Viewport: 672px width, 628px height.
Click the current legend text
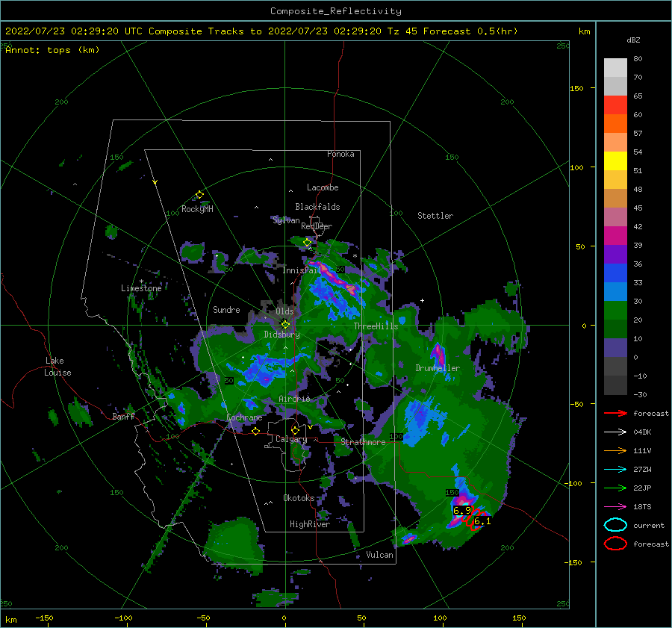649,525
